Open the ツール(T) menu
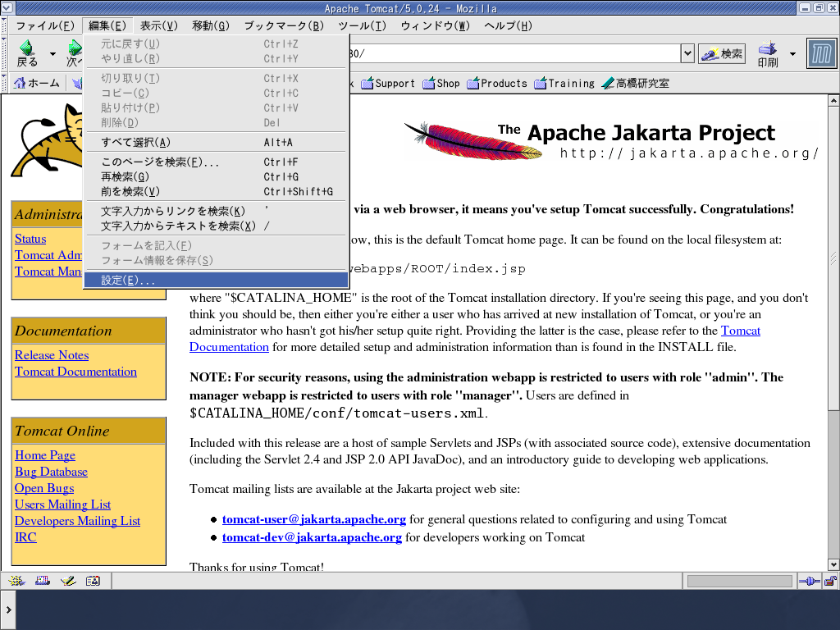 [362, 25]
